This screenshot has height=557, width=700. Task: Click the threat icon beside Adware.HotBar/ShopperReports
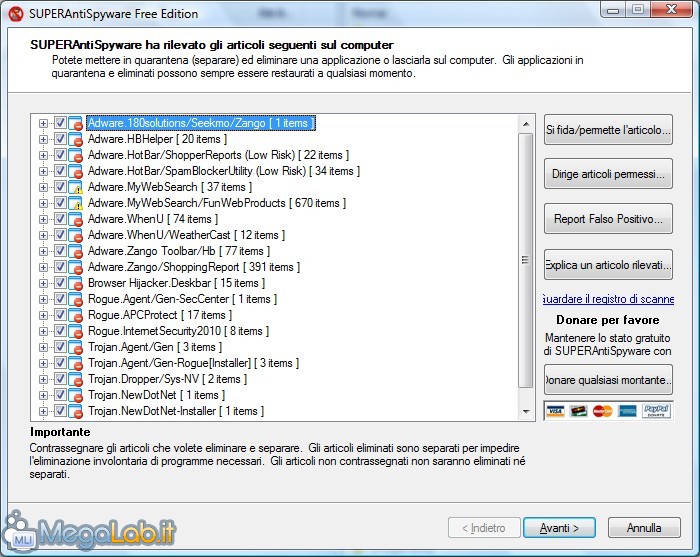pyautogui.click(x=75, y=155)
